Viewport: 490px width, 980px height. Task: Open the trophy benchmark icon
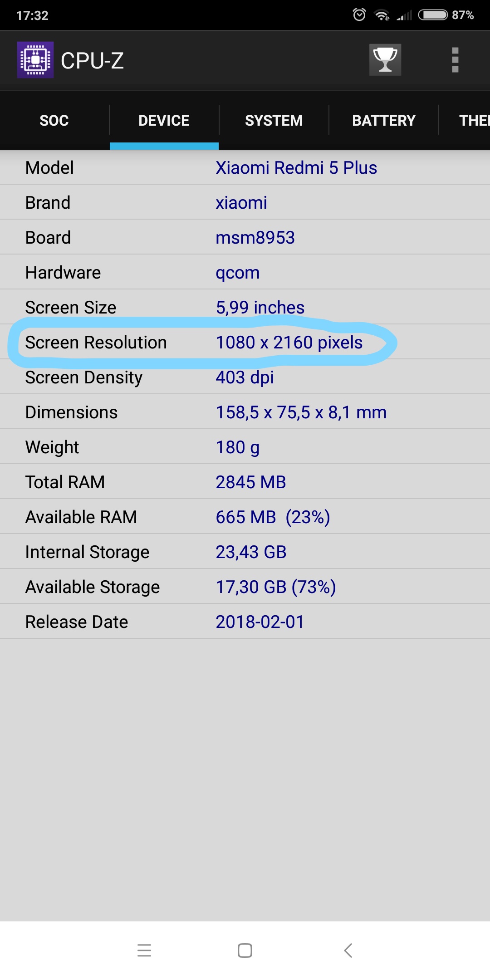tap(385, 60)
